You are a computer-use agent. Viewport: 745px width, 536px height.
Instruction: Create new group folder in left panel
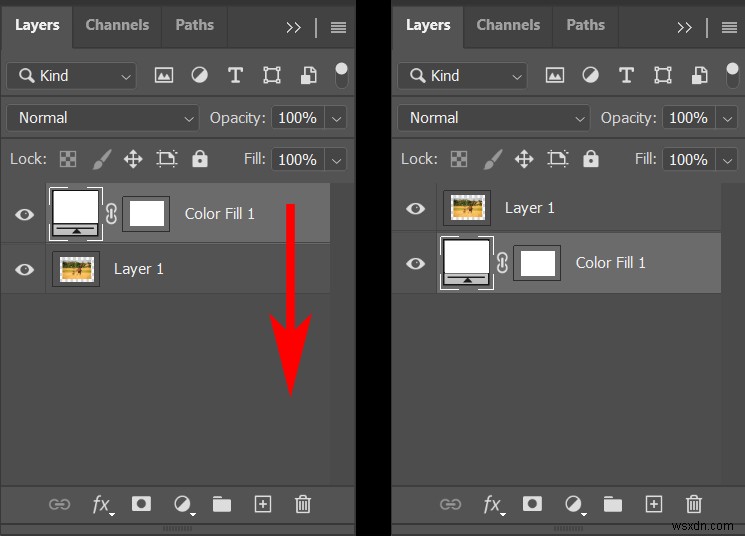(x=222, y=504)
